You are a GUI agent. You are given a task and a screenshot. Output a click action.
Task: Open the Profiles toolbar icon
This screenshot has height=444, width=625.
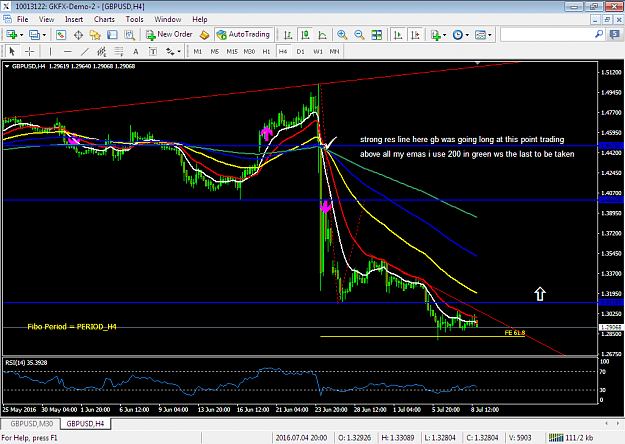click(34, 35)
